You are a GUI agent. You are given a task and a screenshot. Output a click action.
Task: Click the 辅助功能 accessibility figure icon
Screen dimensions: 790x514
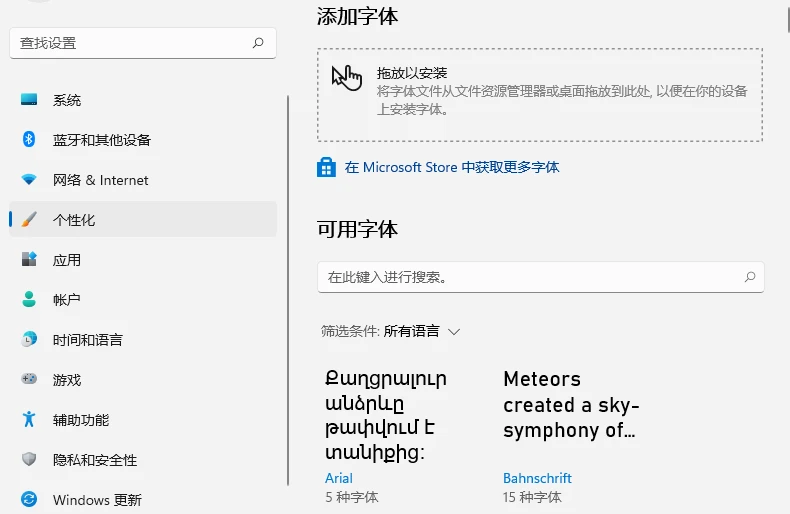[x=29, y=420]
